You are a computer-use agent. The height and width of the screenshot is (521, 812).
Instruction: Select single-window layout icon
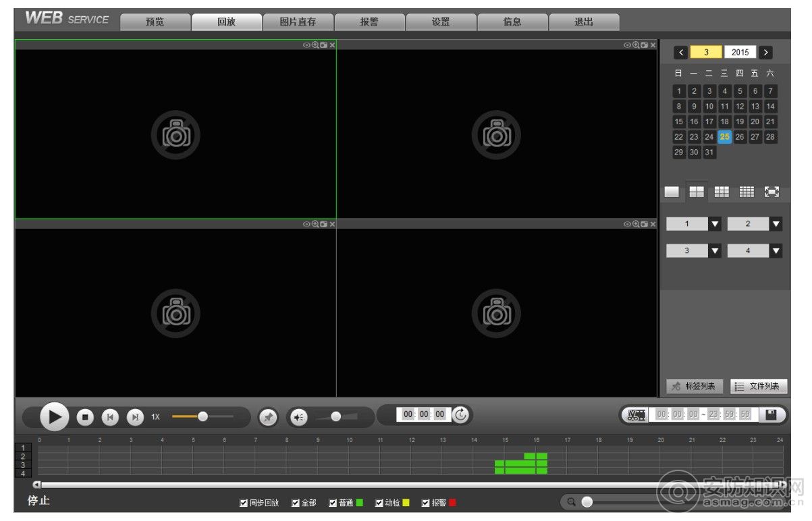click(672, 192)
